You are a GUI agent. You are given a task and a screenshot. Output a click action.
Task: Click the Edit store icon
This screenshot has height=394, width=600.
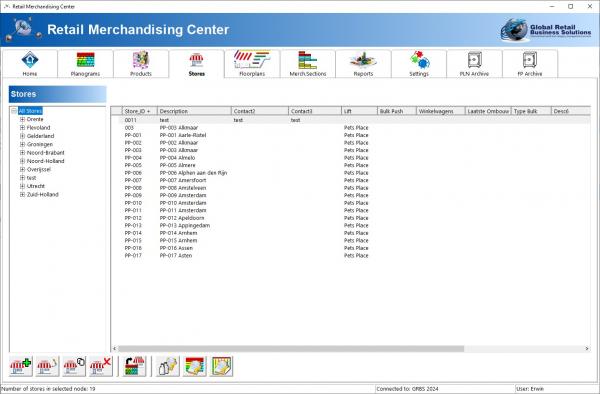click(47, 366)
